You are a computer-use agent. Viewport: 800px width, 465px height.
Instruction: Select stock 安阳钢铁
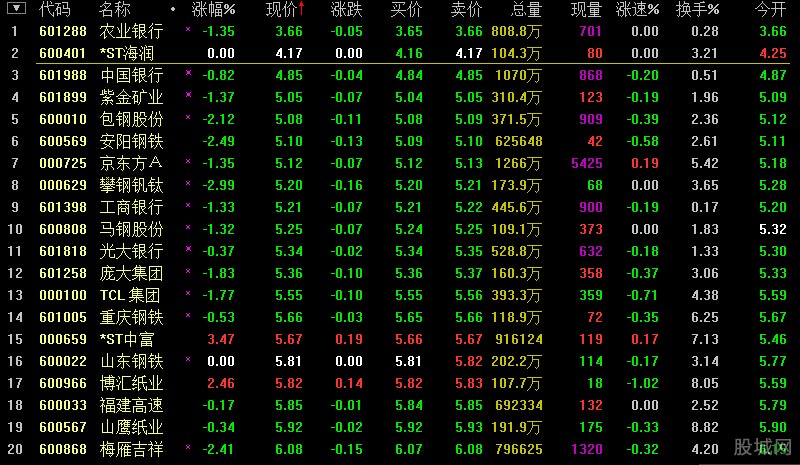131,141
